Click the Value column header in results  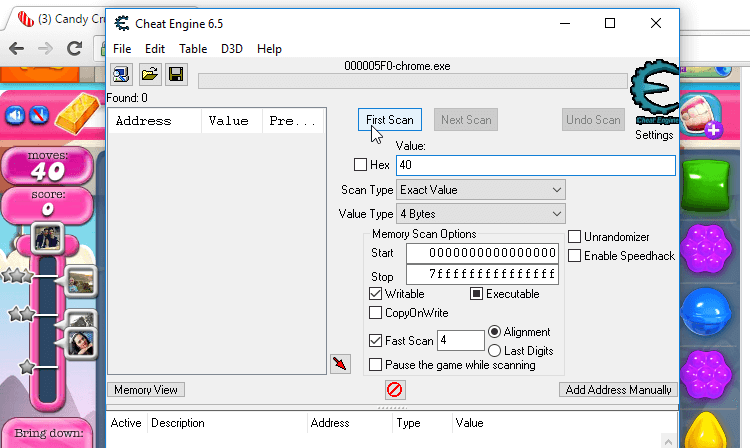pyautogui.click(x=232, y=121)
